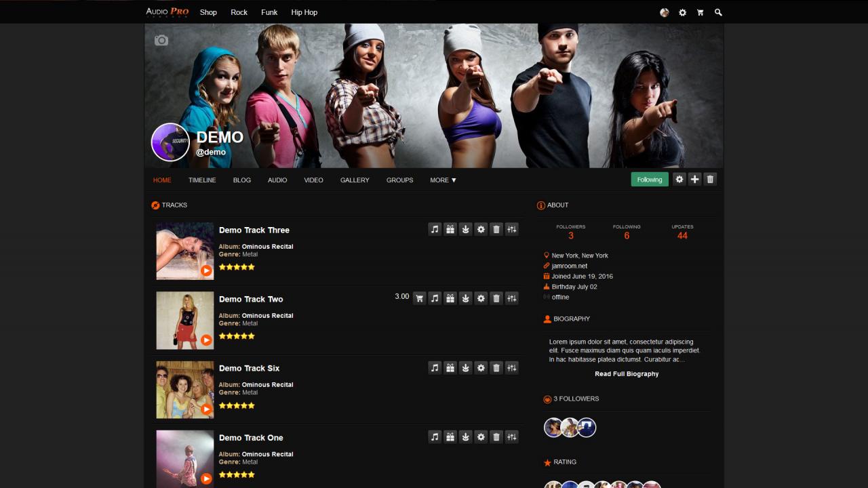Viewport: 868px width, 488px height.
Task: Click the gift icon for Demo Track Six
Action: 450,367
